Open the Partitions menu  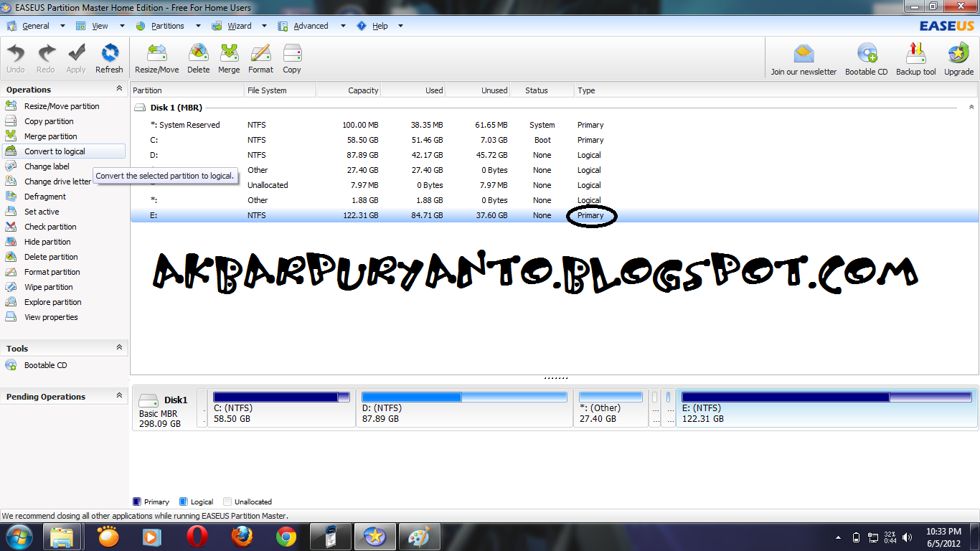click(167, 25)
